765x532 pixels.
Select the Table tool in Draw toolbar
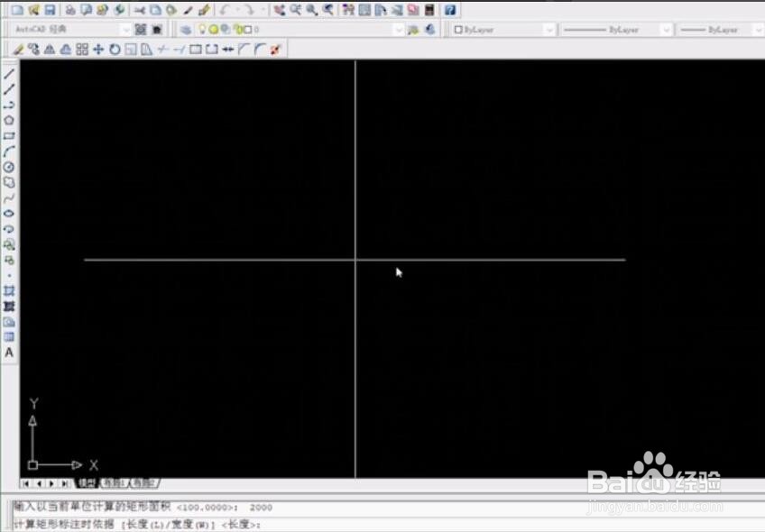click(x=9, y=337)
